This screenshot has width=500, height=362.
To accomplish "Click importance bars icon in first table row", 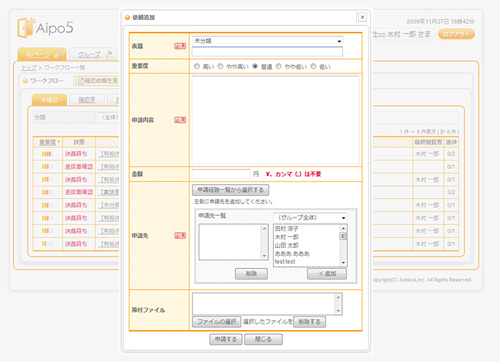I will 46,154.
